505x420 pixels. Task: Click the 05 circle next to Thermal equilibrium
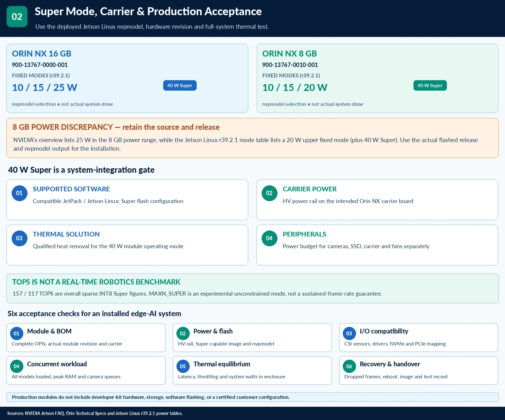click(183, 366)
